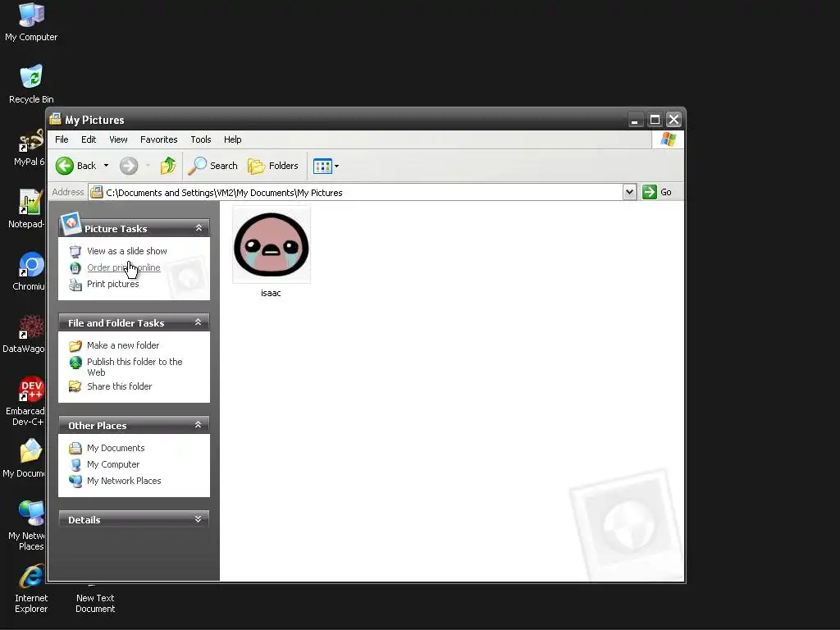Click View as a slide show

(127, 251)
